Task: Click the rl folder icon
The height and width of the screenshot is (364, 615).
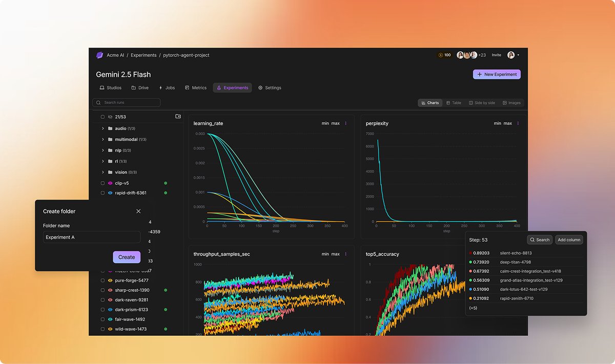Action: click(110, 161)
